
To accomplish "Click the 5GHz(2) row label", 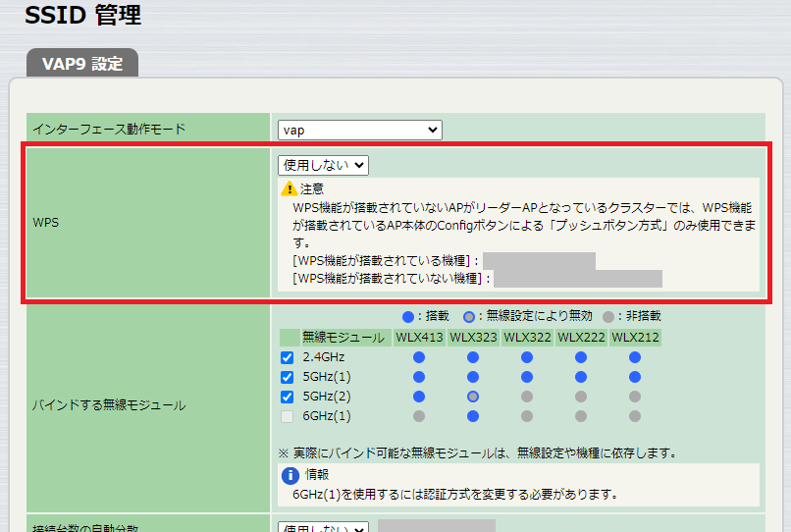I will tap(327, 397).
